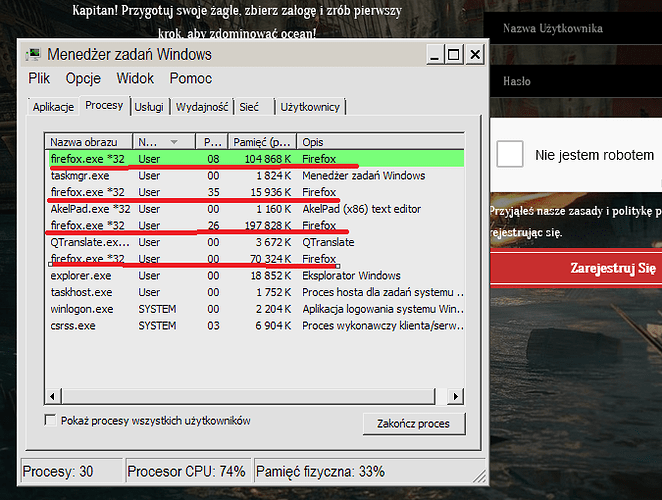
Task: Open the Plik menu
Action: pyautogui.click(x=39, y=79)
